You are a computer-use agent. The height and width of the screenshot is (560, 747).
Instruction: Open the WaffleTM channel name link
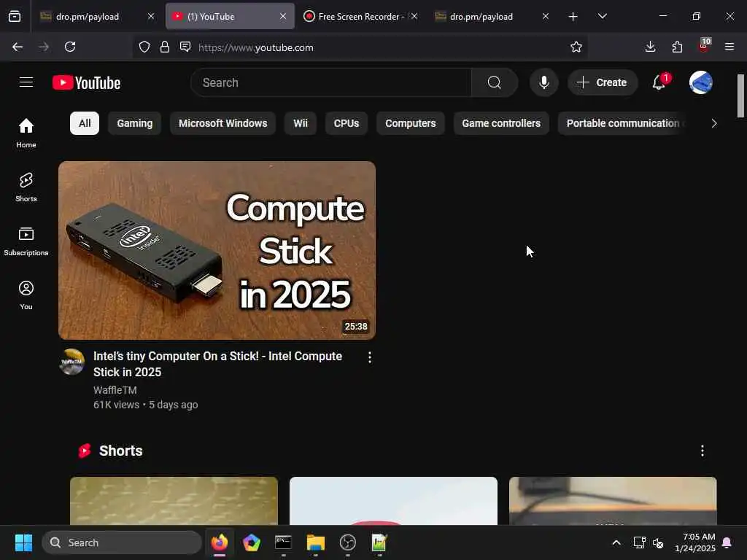coord(115,390)
